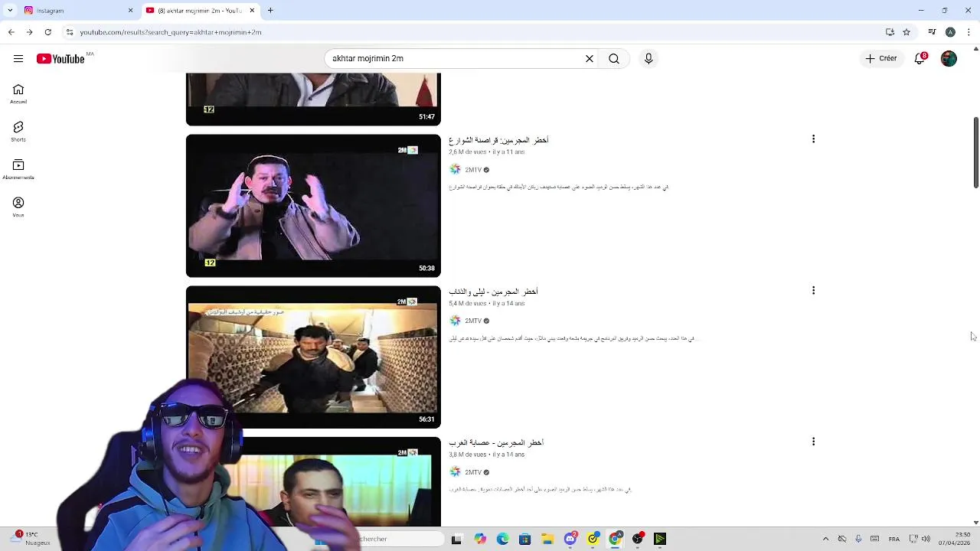Image resolution: width=980 pixels, height=551 pixels.
Task: Open Microsoft Edge from the taskbar
Action: (x=502, y=540)
